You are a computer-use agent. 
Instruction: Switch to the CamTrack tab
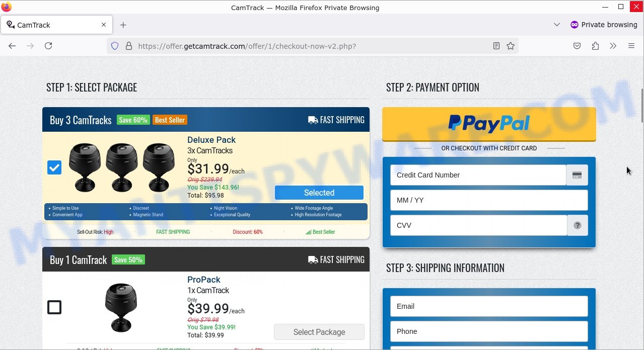coord(56,25)
